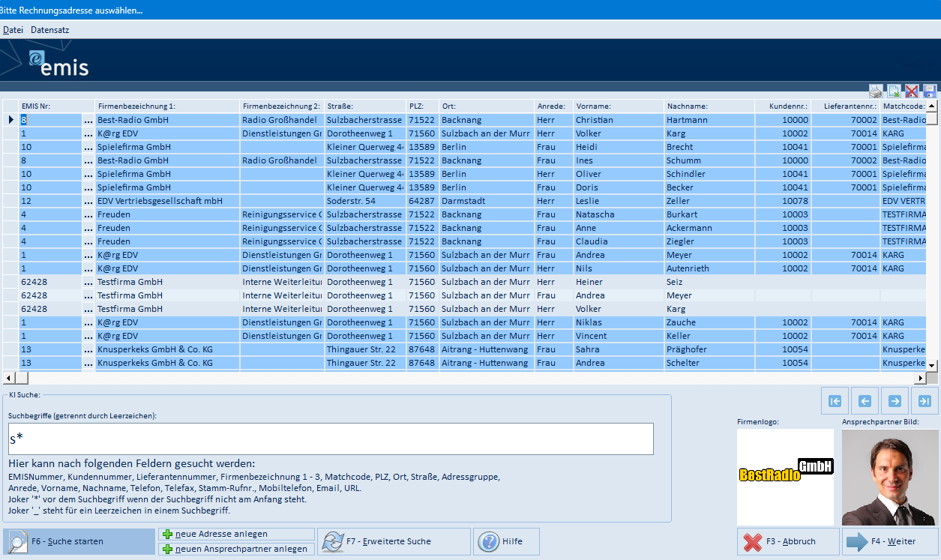Click the blue floppy disk save icon
Viewport: 941px width, 560px height.
930,91
